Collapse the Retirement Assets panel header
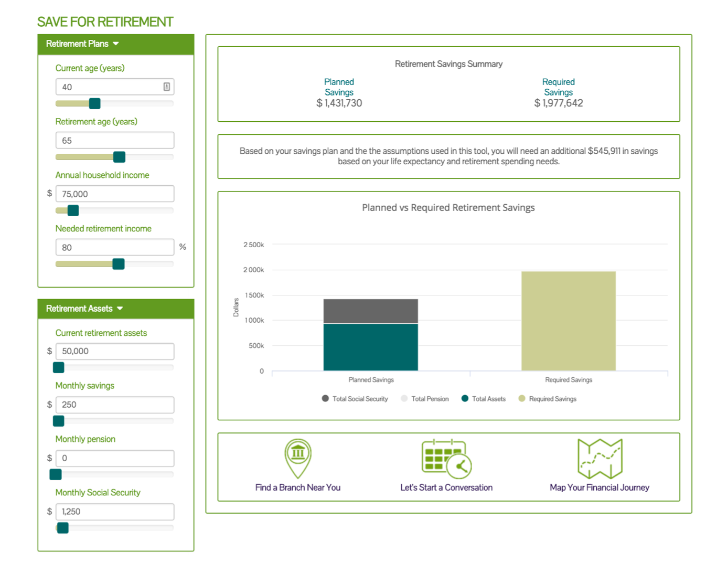The width and height of the screenshot is (728, 583). click(x=84, y=309)
